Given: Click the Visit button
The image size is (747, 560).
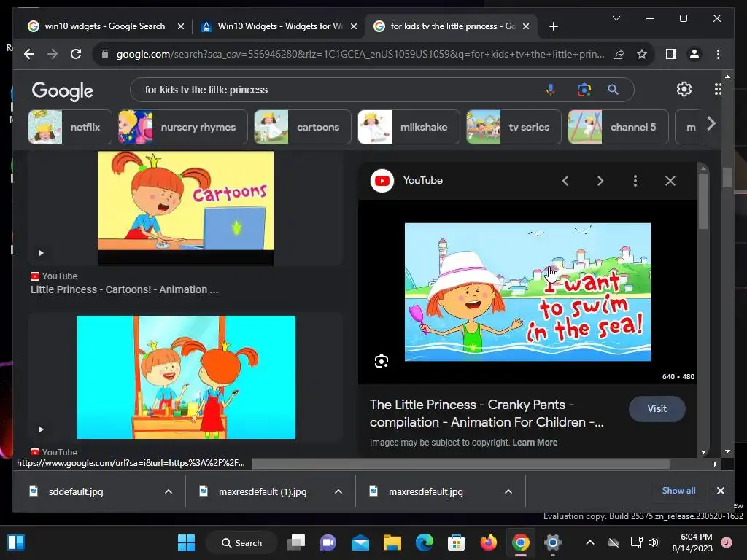Looking at the screenshot, I should tap(657, 408).
